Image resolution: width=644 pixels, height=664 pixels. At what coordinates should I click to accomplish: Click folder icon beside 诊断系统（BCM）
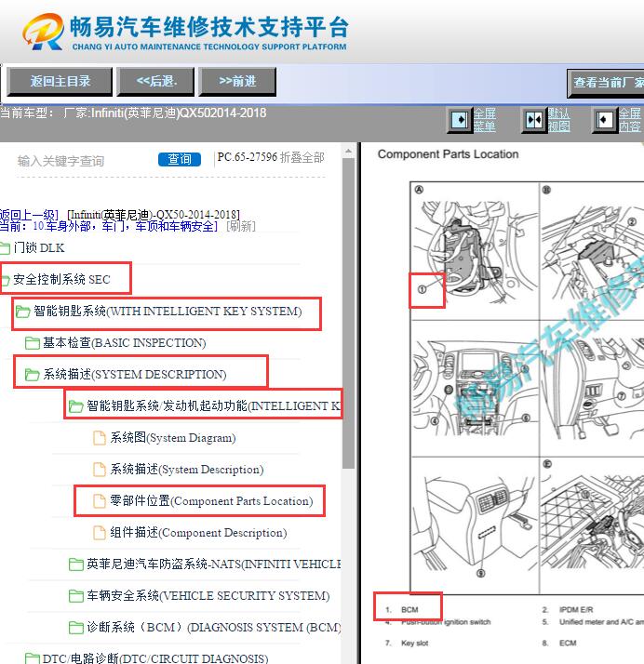pyautogui.click(x=75, y=628)
